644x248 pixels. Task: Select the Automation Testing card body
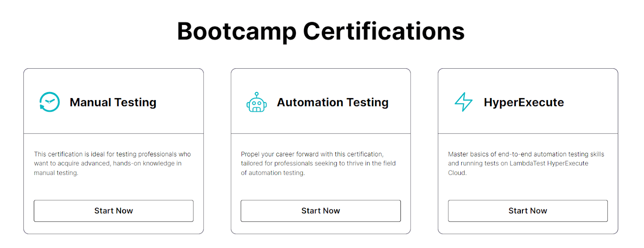[x=321, y=183]
